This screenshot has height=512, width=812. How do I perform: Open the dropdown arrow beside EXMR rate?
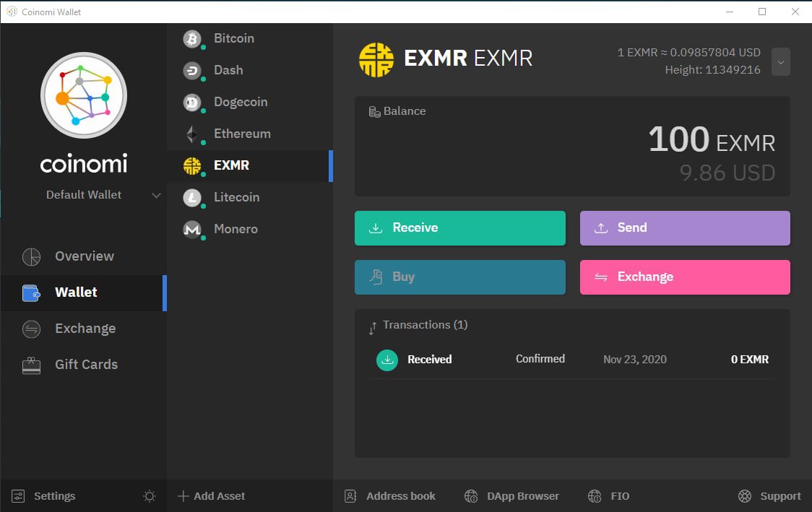click(x=780, y=62)
